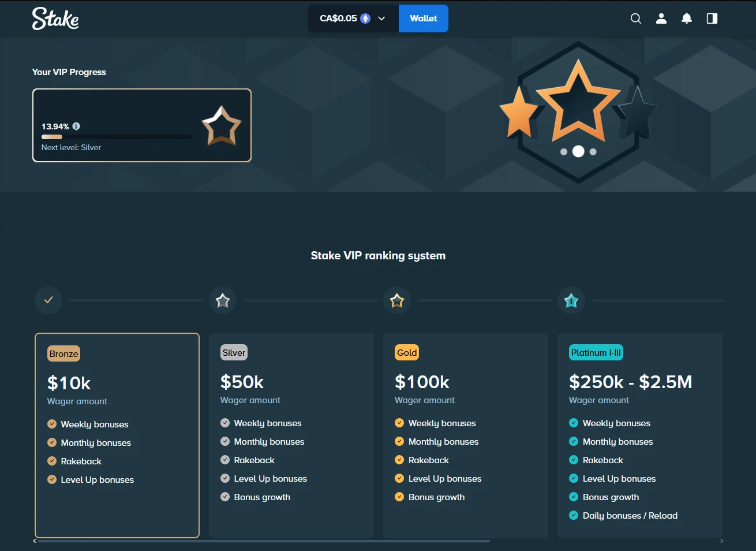
Task: Click the 13.94% progress value
Action: point(55,126)
